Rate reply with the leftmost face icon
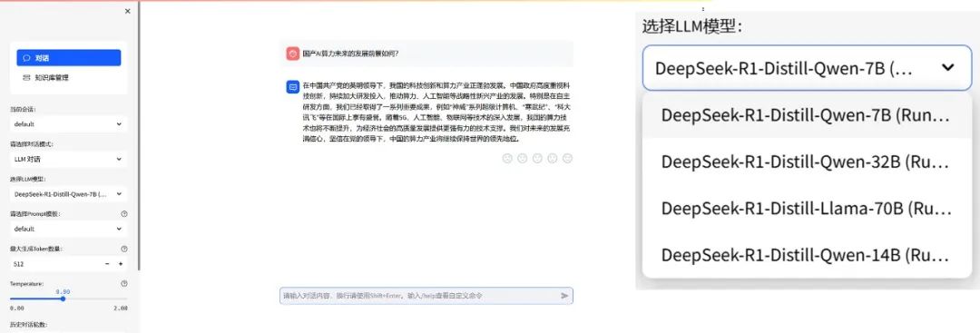The width and height of the screenshot is (980, 333). click(507, 159)
